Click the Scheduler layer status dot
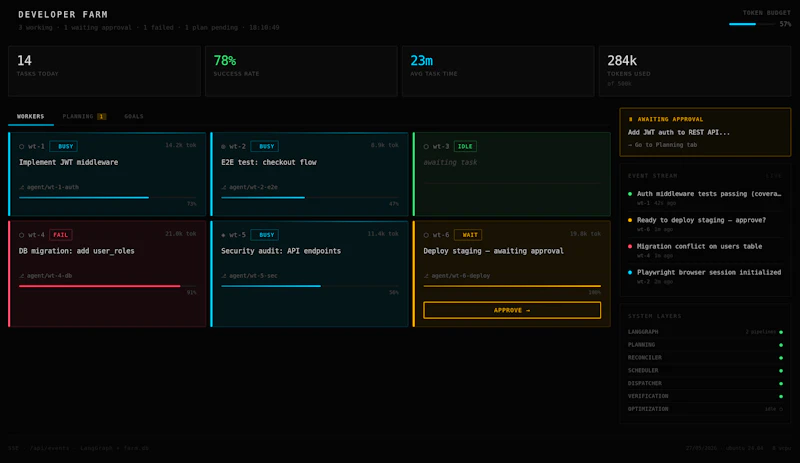This screenshot has height=463, width=800. [781, 371]
